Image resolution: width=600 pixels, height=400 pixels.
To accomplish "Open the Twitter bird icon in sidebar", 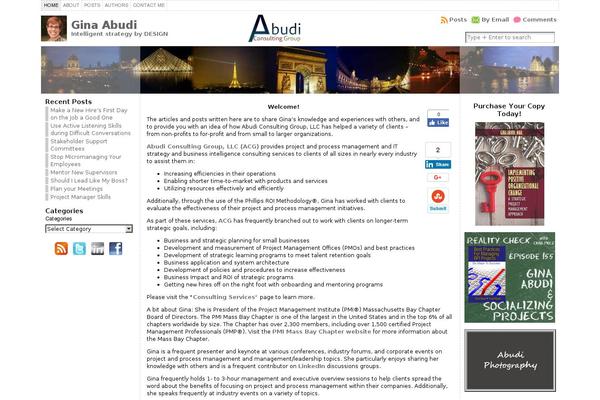I will 79,248.
